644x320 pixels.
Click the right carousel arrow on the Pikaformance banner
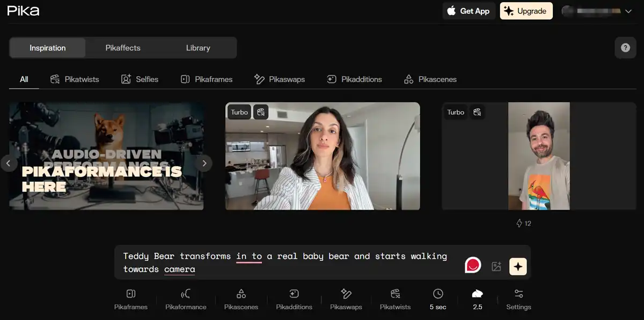[x=204, y=163]
